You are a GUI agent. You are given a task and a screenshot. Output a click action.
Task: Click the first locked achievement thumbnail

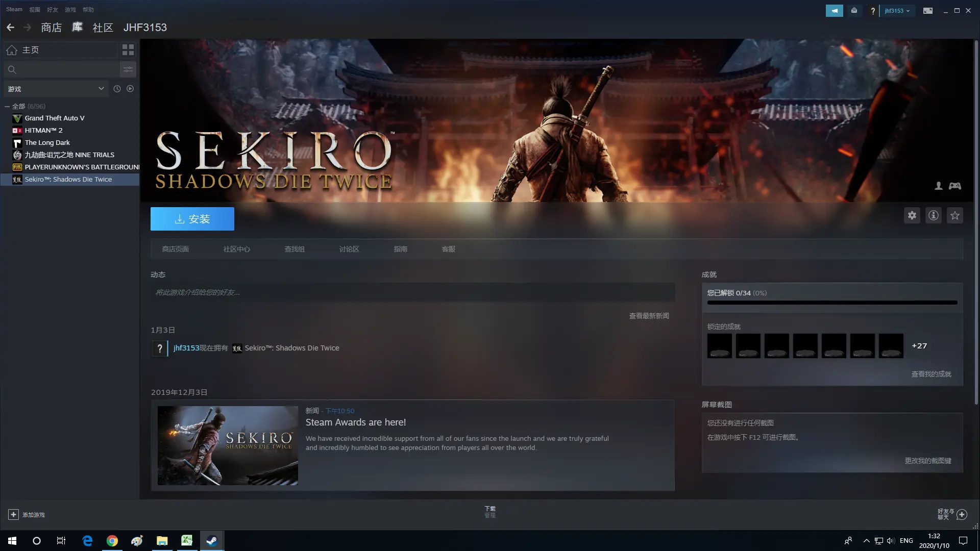click(720, 346)
